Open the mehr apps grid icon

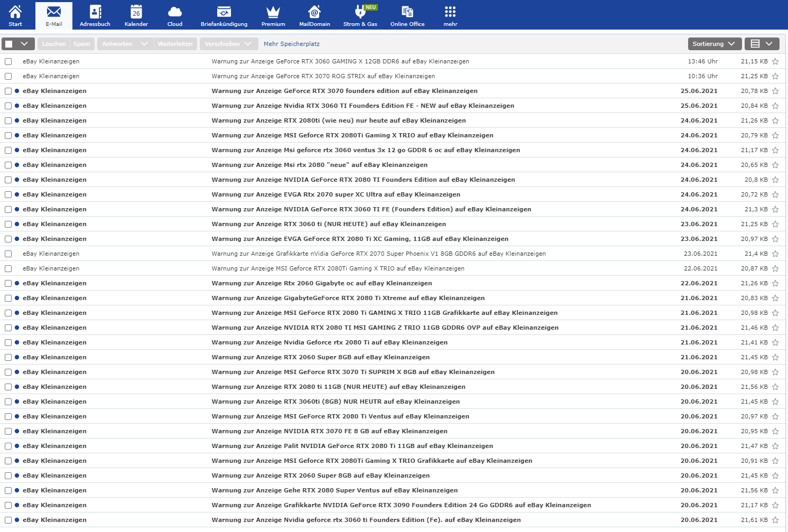450,12
